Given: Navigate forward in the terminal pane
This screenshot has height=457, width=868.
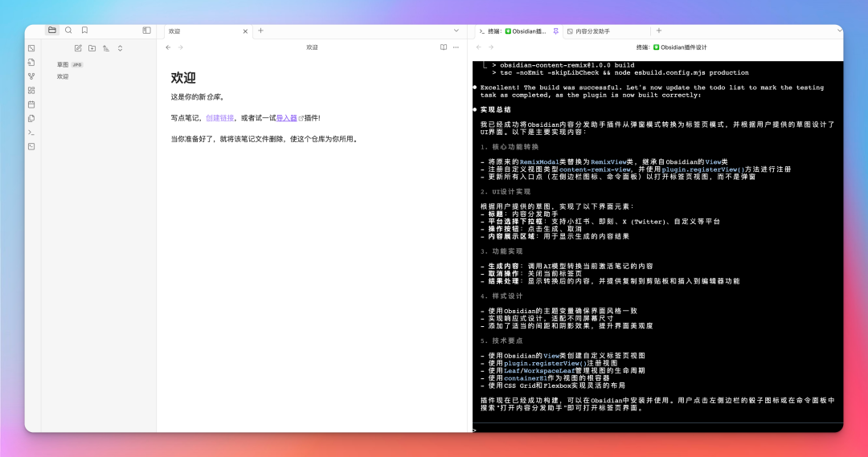Looking at the screenshot, I should 491,47.
